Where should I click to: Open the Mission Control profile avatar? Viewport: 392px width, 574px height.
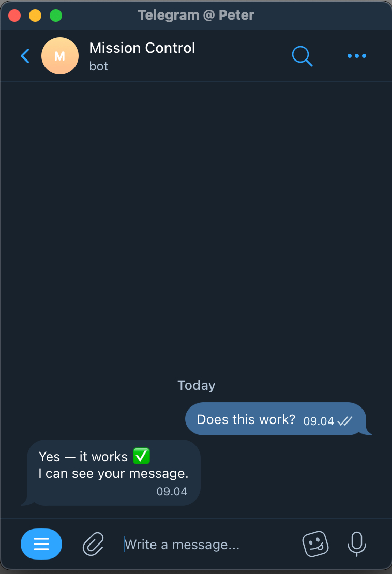coord(60,56)
